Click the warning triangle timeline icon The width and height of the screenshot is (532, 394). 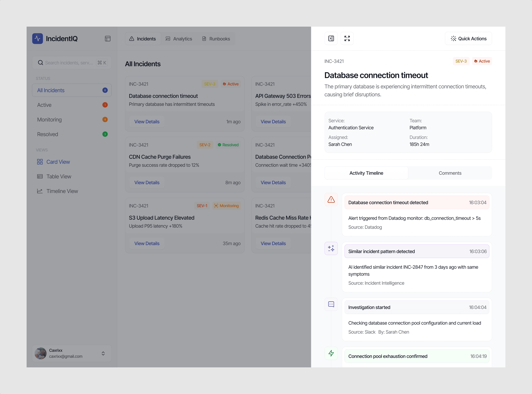(331, 199)
